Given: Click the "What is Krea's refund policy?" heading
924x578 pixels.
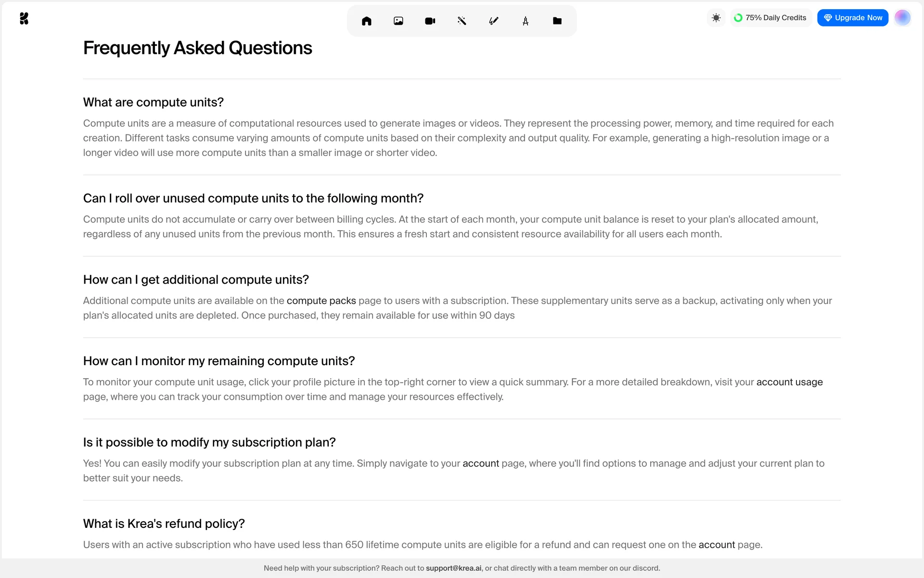Looking at the screenshot, I should (x=164, y=524).
